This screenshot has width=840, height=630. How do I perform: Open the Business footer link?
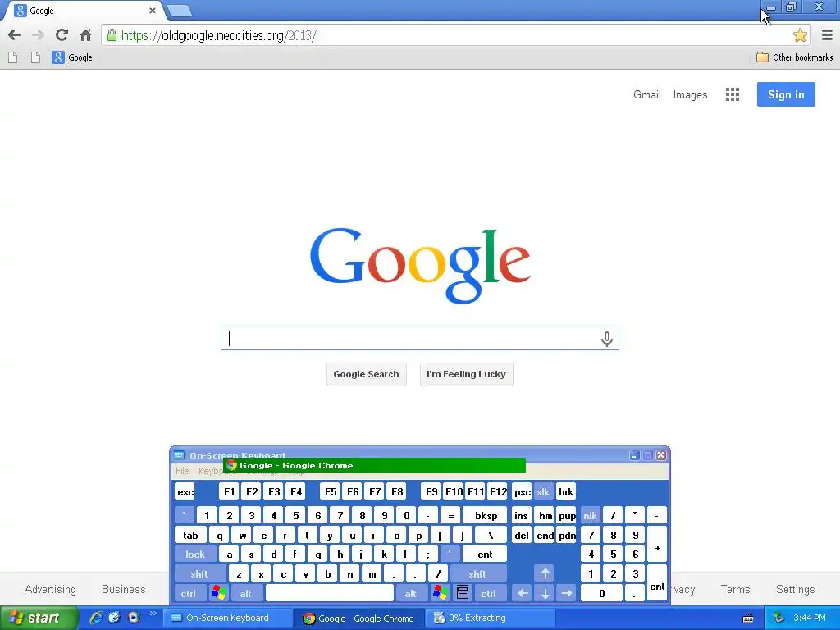pyautogui.click(x=124, y=589)
